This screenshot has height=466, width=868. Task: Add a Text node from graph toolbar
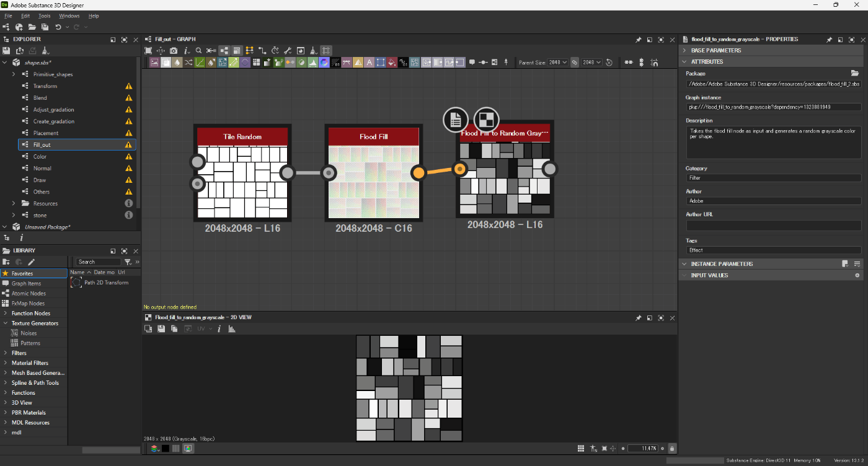coord(370,62)
